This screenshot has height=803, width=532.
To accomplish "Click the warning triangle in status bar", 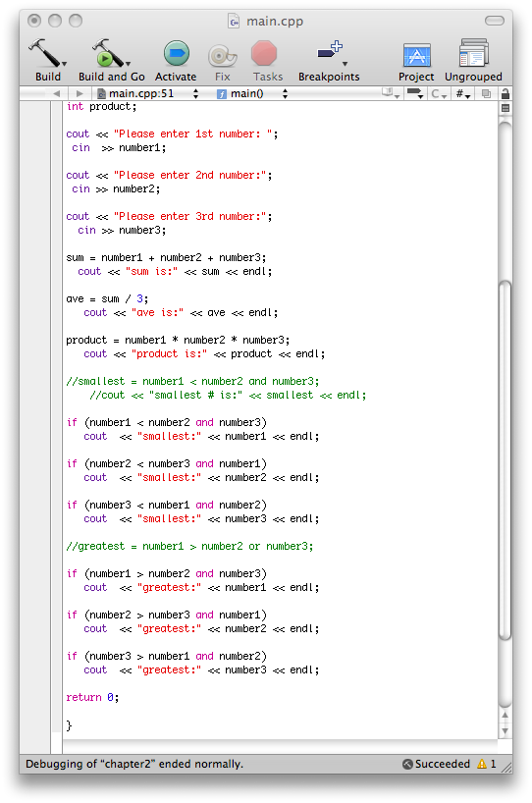I will pyautogui.click(x=482, y=764).
